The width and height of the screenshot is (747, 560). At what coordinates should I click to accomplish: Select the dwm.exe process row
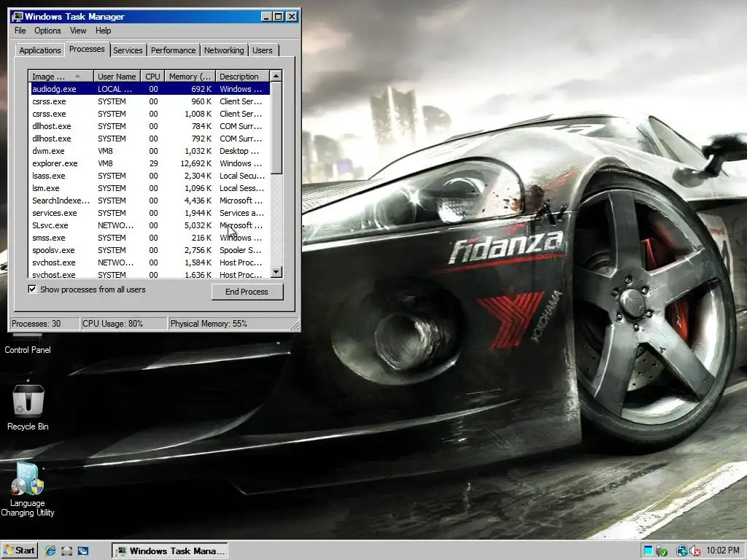(x=149, y=151)
